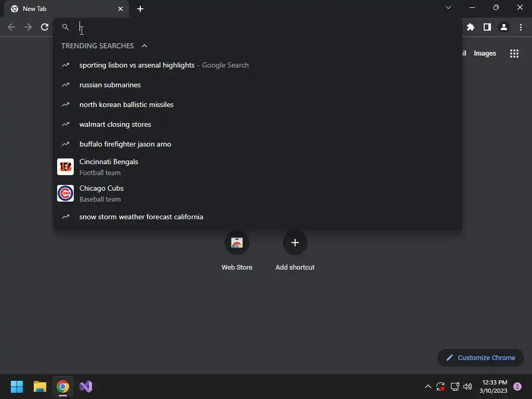Click the Add shortcut label

[295, 268]
